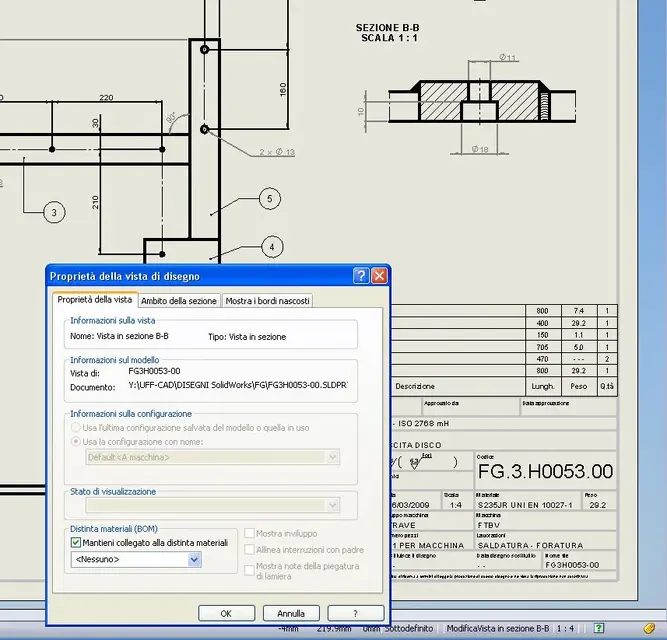
Task: Uncheck Mantieni collegato alla distinta materiali
Action: tap(77, 543)
